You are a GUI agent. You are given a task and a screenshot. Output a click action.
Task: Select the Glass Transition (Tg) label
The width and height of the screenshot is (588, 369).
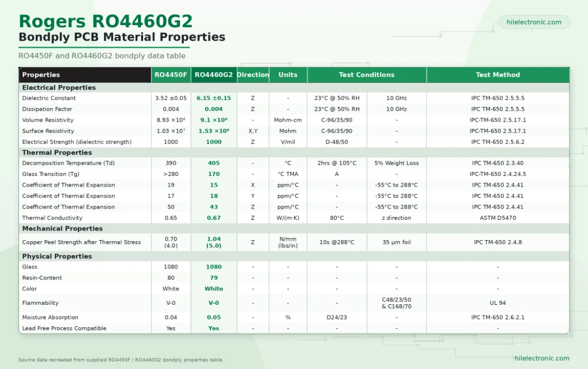point(51,174)
